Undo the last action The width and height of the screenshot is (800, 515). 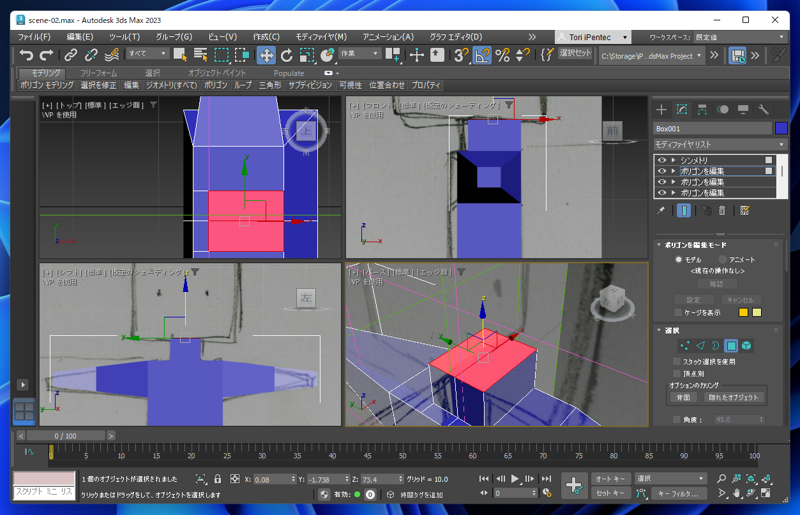(x=26, y=55)
